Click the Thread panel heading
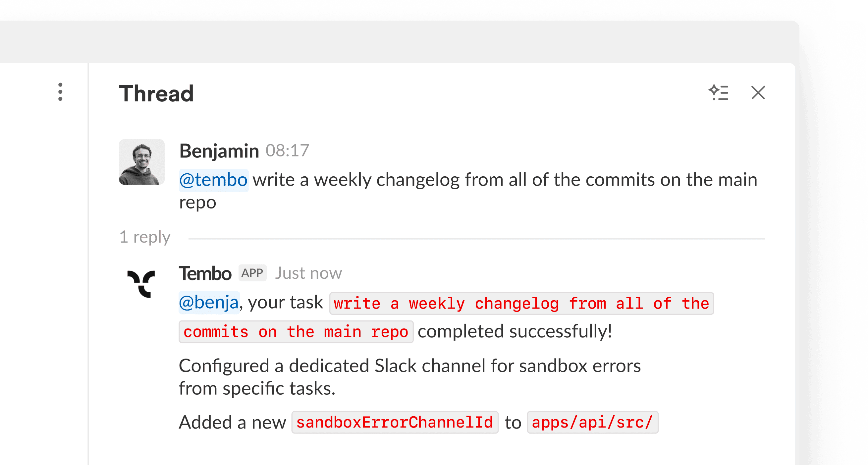The height and width of the screenshot is (465, 868). pyautogui.click(x=156, y=93)
